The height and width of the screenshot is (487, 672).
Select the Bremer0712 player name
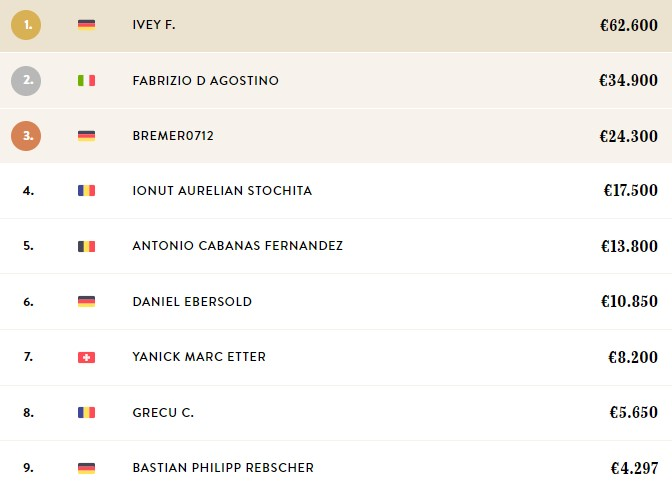pyautogui.click(x=173, y=135)
